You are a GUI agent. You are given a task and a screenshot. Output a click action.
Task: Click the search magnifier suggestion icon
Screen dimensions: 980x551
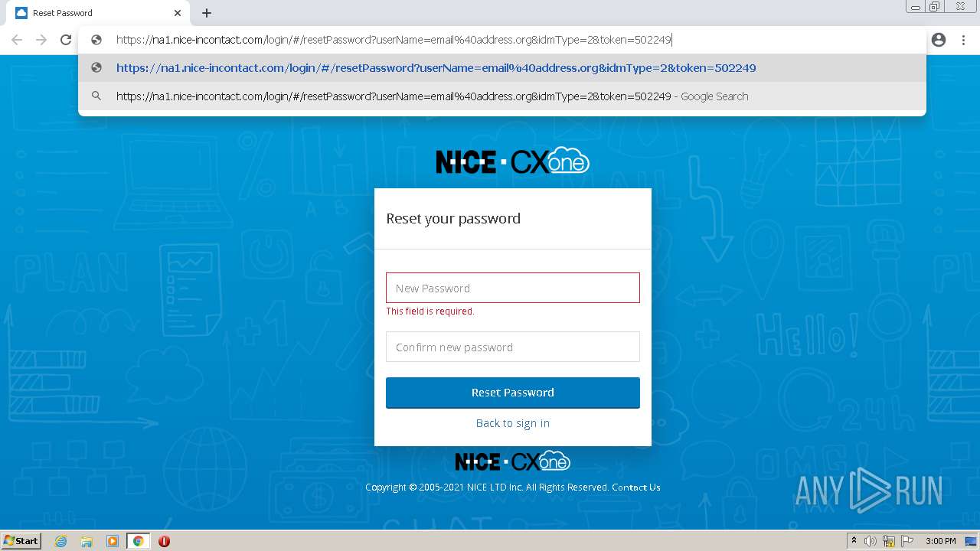pyautogui.click(x=96, y=96)
